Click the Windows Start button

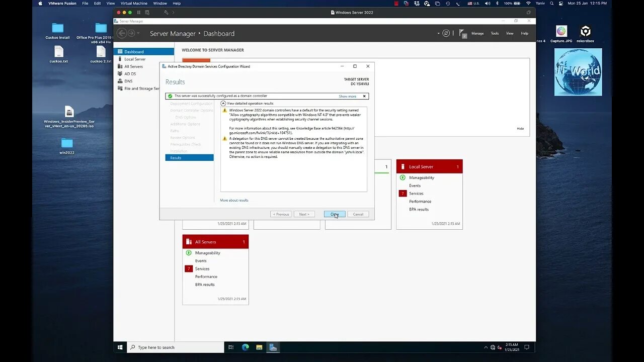pyautogui.click(x=120, y=347)
